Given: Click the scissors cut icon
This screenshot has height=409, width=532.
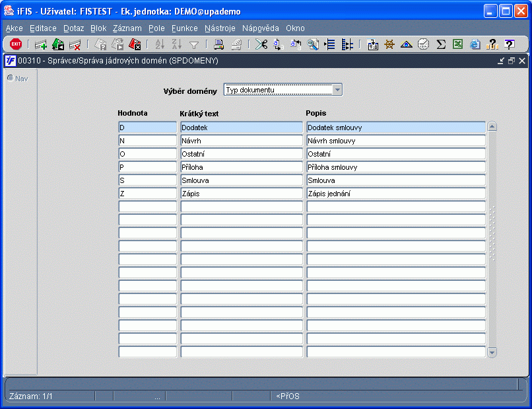Looking at the screenshot, I should 261,44.
